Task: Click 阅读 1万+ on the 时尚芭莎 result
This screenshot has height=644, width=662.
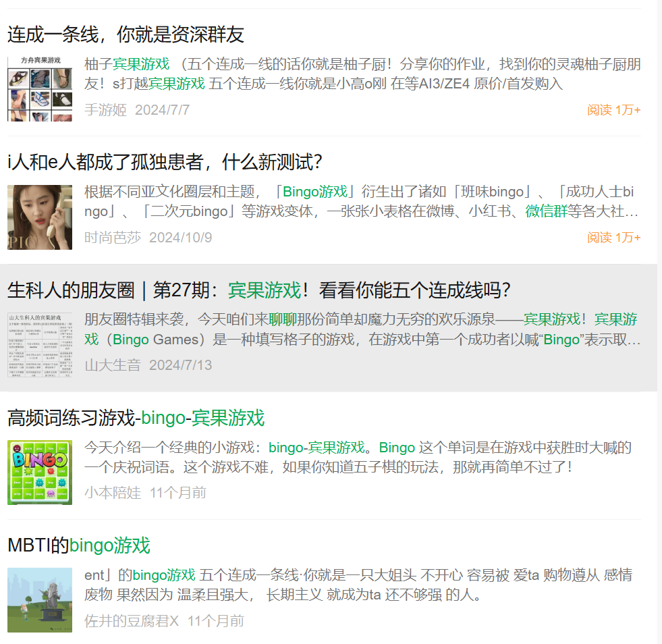Action: click(x=614, y=238)
